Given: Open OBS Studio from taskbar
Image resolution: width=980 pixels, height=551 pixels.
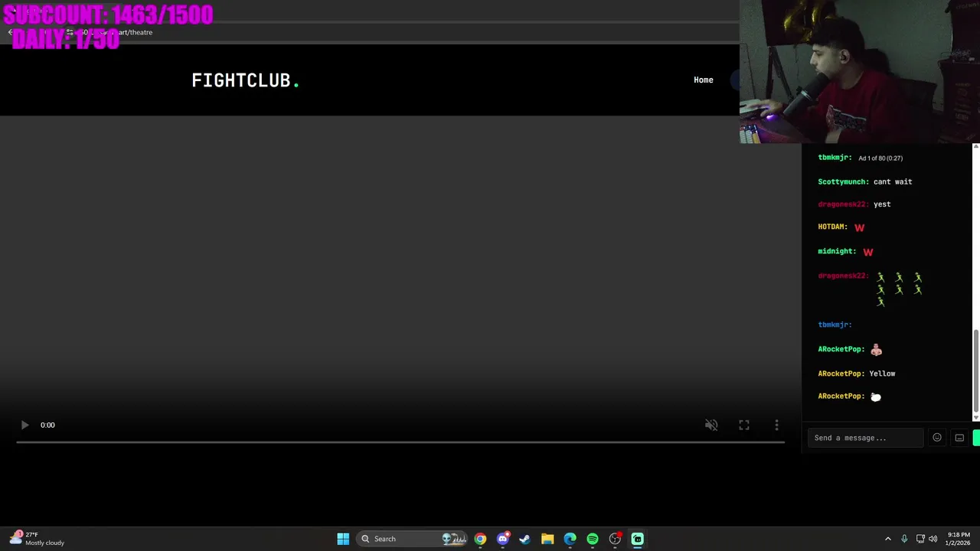Looking at the screenshot, I should point(615,539).
